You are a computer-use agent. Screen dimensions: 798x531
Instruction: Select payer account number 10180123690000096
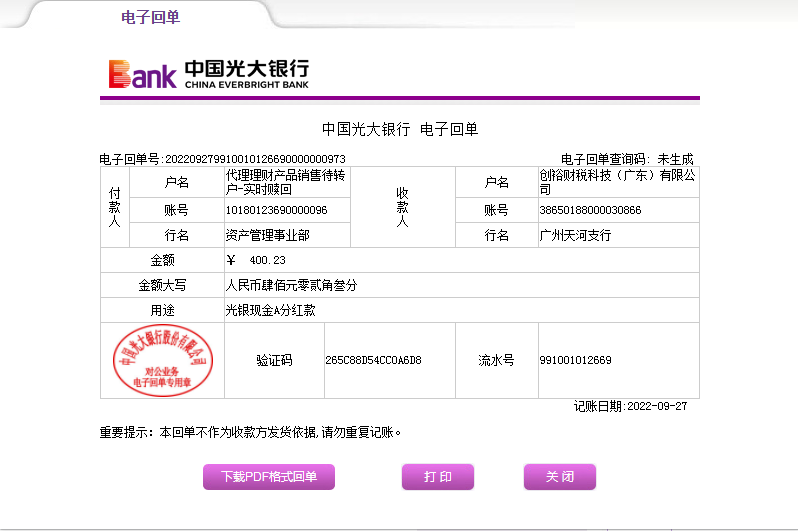pos(277,210)
